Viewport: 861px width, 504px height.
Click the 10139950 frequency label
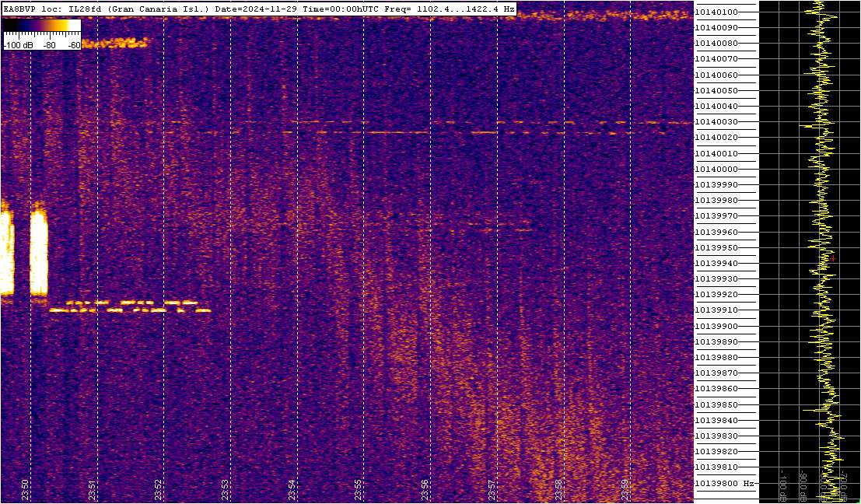point(716,247)
